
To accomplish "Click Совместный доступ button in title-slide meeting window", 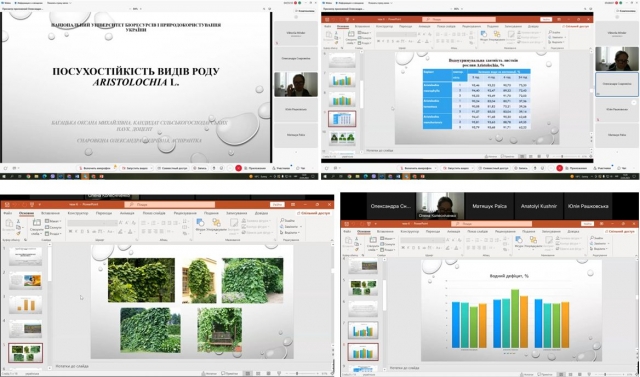I will pyautogui.click(x=173, y=168).
